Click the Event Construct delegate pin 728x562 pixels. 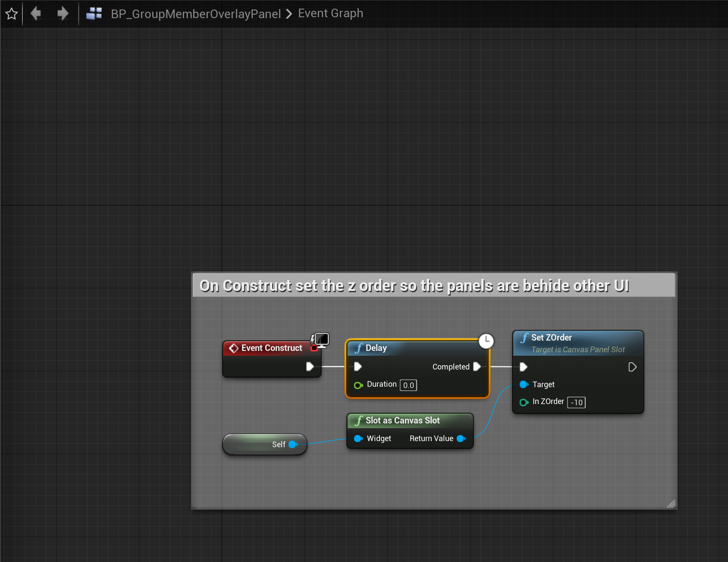tap(314, 348)
